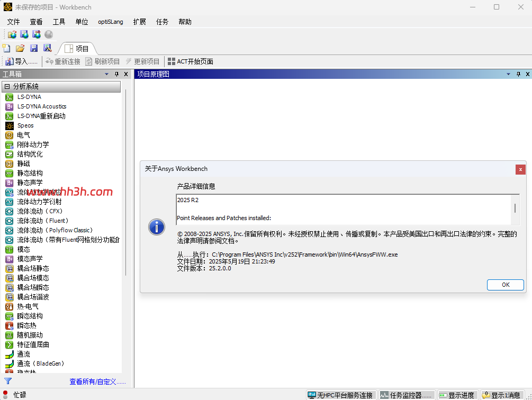Select the LS-DYNA system icon
Screen dimensions: 532x400
coord(10,97)
